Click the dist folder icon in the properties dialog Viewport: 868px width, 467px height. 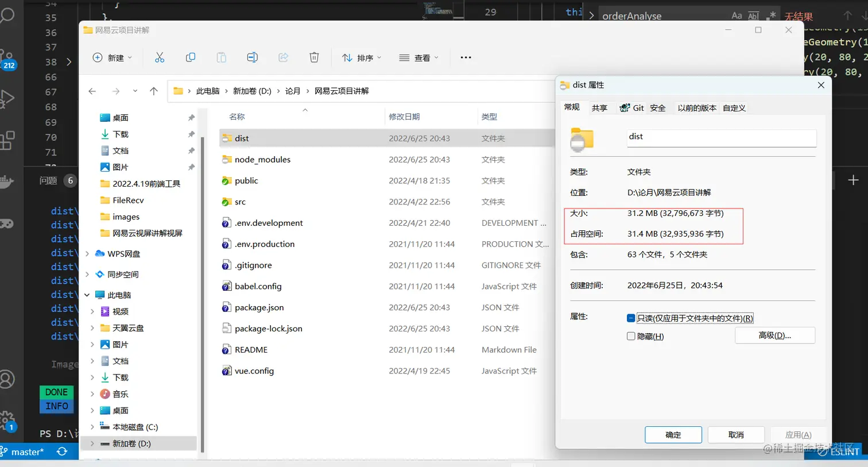click(582, 140)
